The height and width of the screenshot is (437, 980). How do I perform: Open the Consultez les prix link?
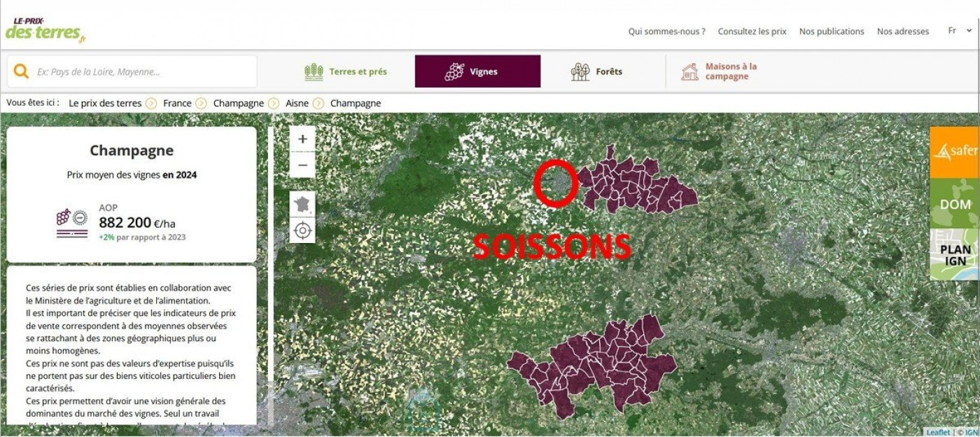(752, 32)
